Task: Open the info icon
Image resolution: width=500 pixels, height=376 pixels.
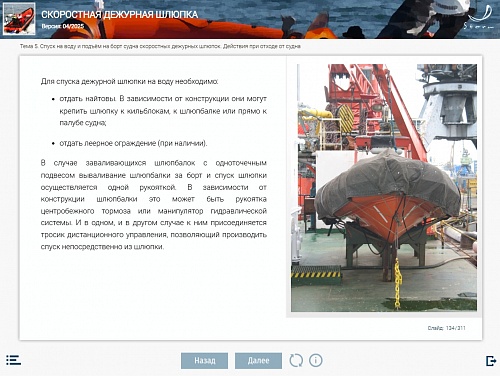Action: pos(315,360)
